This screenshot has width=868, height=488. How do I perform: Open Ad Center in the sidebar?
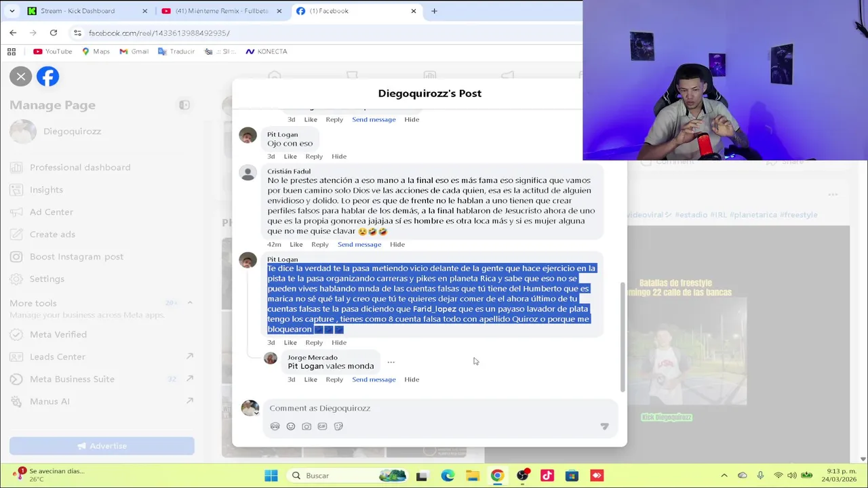coord(51,212)
